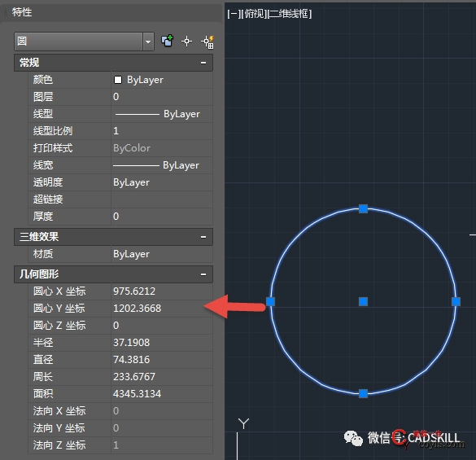Select the circle's left quadrant grip
Viewport: 476px width, 460px height.
point(270,302)
